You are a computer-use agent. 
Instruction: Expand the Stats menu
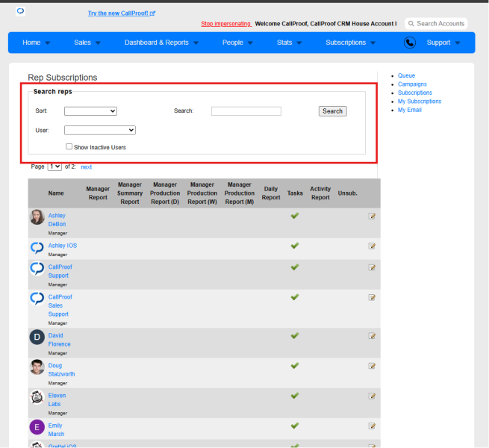pyautogui.click(x=290, y=43)
